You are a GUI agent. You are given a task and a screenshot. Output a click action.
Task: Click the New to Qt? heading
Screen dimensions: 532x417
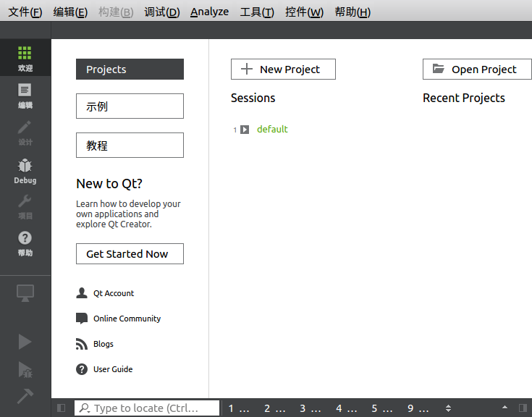point(109,184)
